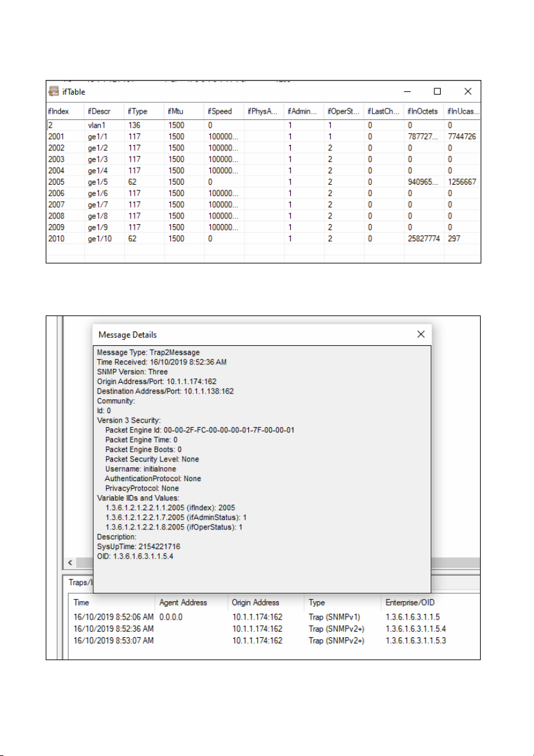Select the ge1/5 interface row
534x756 pixels.
pyautogui.click(x=264, y=182)
